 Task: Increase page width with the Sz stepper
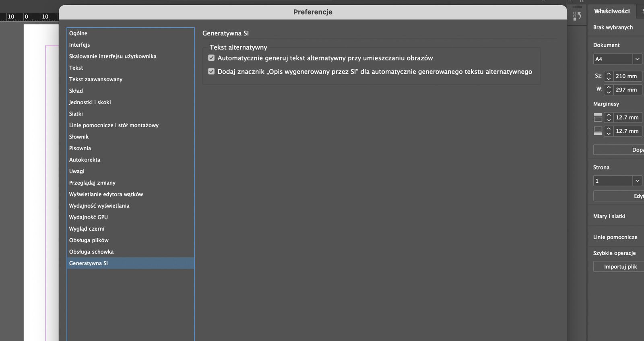(609, 74)
